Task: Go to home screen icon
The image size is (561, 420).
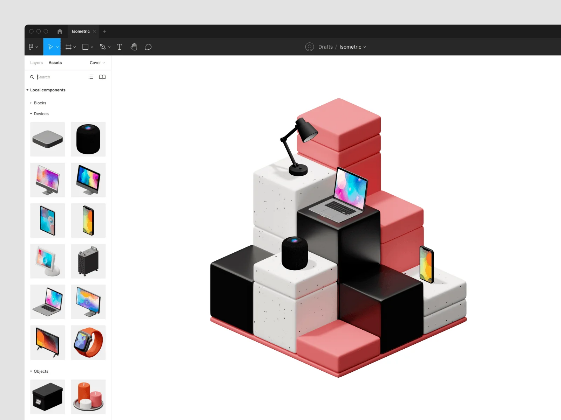Action: 60,31
